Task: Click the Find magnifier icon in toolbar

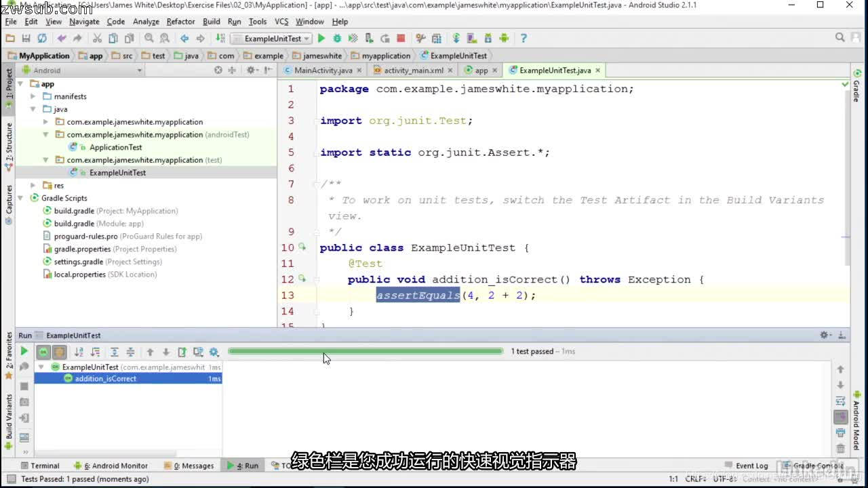Action: tap(149, 39)
